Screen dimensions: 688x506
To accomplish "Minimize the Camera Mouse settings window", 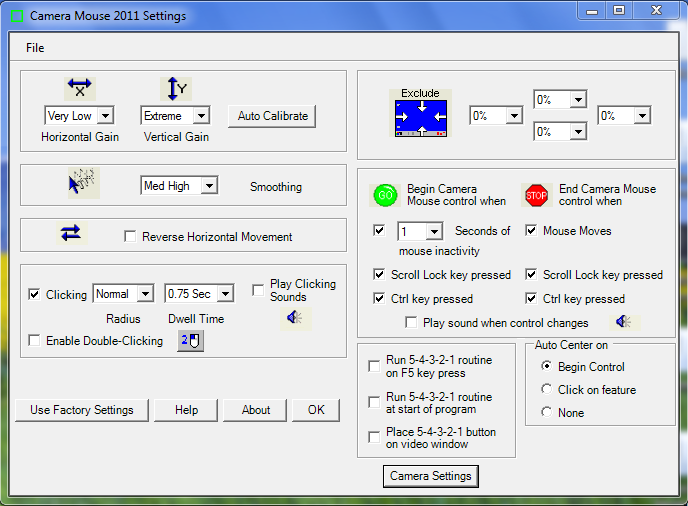I will click(592, 11).
